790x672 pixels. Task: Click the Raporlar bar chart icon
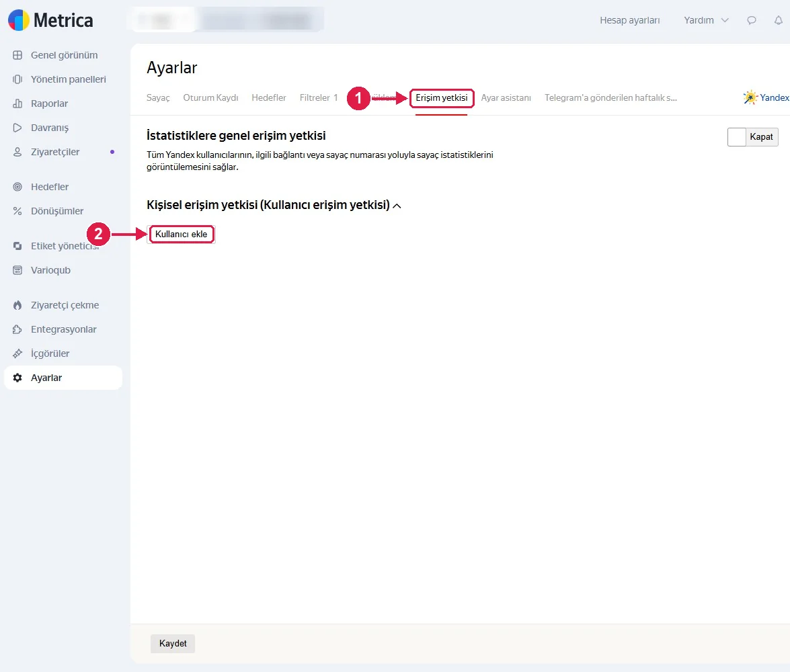(17, 103)
